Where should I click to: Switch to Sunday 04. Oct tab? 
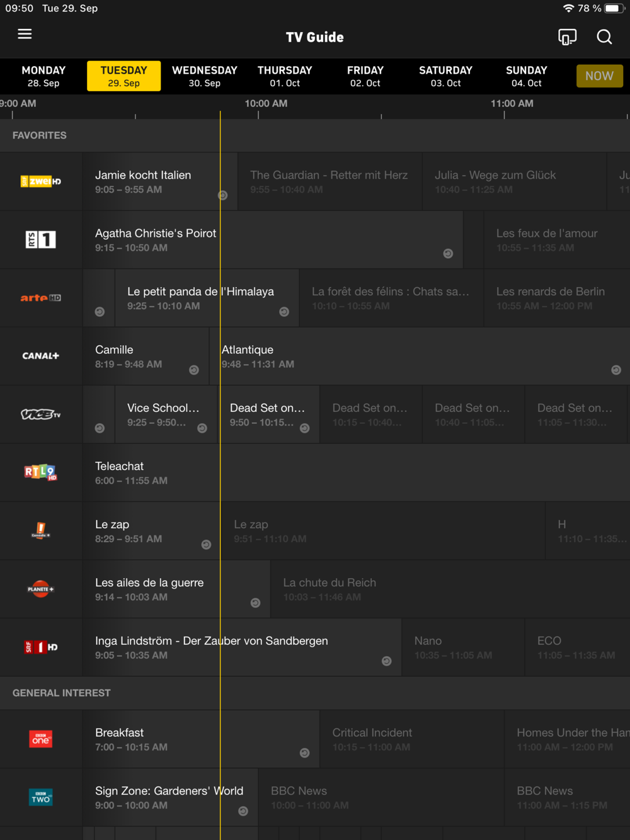point(527,76)
